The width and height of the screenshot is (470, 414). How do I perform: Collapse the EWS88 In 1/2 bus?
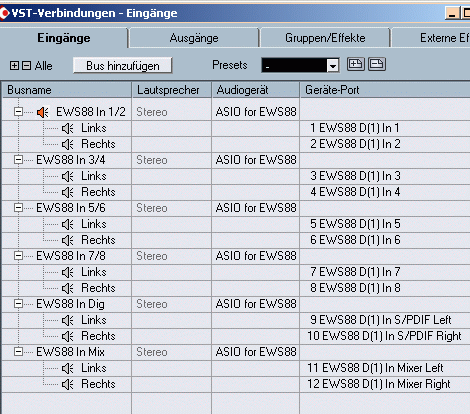(19, 112)
